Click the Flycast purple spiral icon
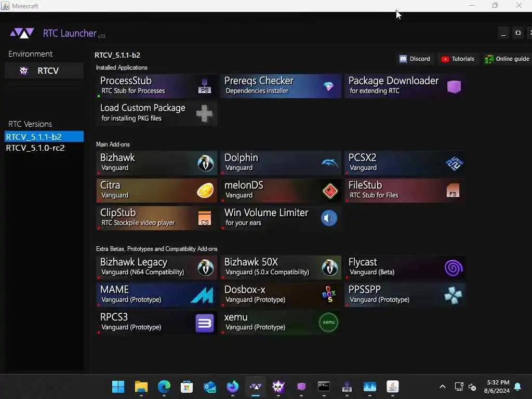Viewport: 532px width, 399px height. point(454,268)
